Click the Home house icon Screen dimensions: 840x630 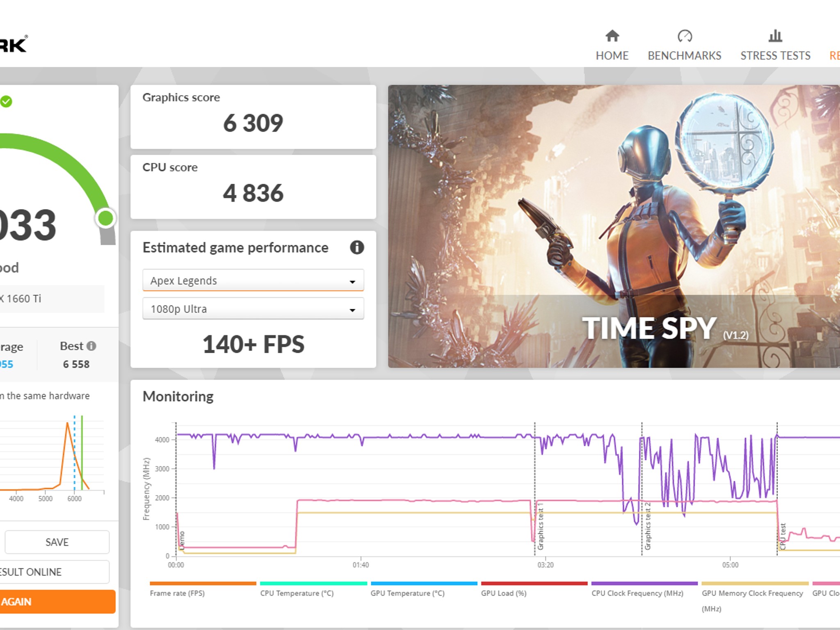pyautogui.click(x=612, y=36)
